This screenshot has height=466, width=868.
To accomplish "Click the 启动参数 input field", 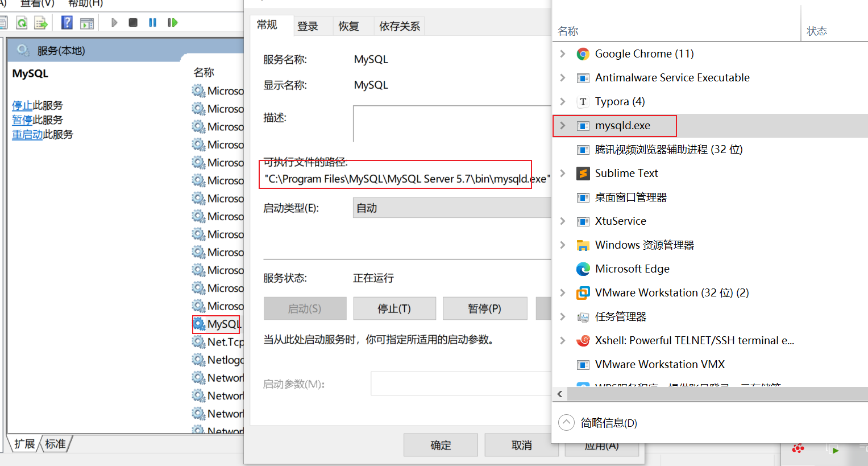I will 460,384.
